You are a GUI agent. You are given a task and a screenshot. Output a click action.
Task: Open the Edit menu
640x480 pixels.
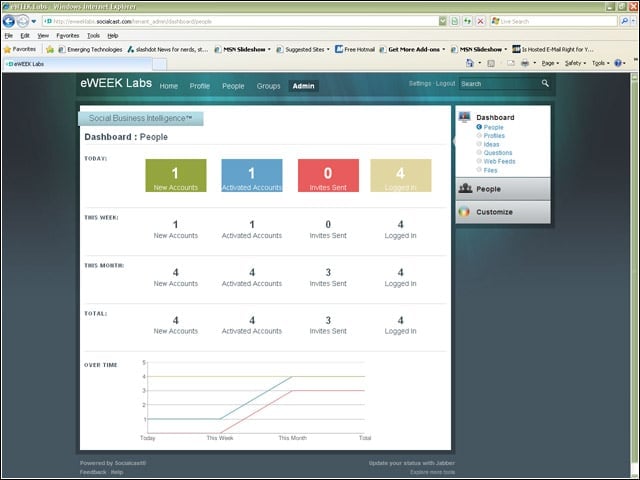click(25, 36)
